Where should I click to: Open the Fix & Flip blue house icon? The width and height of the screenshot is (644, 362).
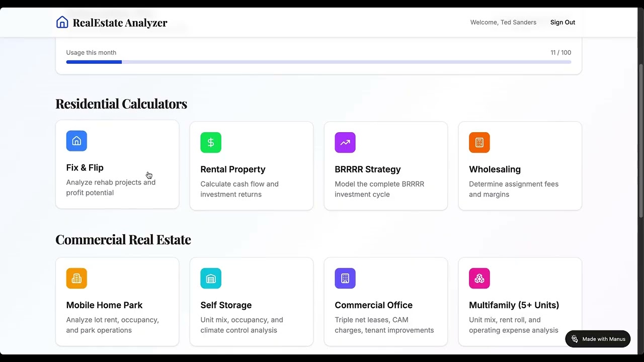pos(76,141)
